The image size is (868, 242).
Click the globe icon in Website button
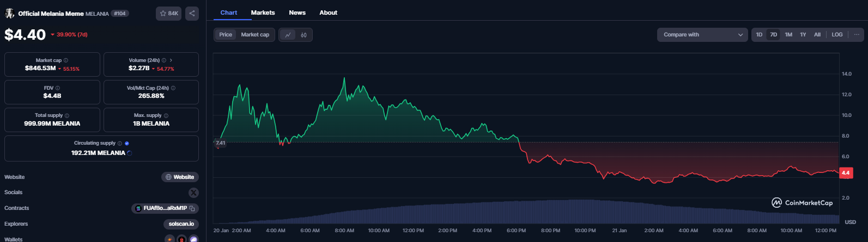click(168, 177)
